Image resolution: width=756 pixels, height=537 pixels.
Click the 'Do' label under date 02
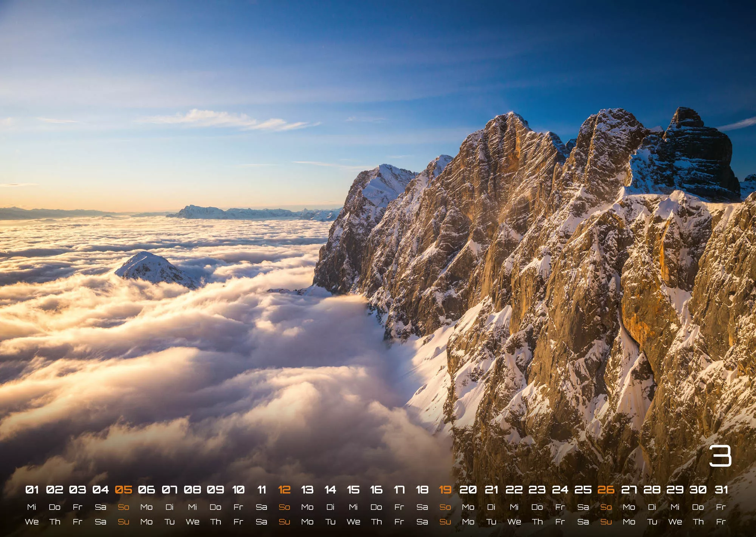click(55, 507)
